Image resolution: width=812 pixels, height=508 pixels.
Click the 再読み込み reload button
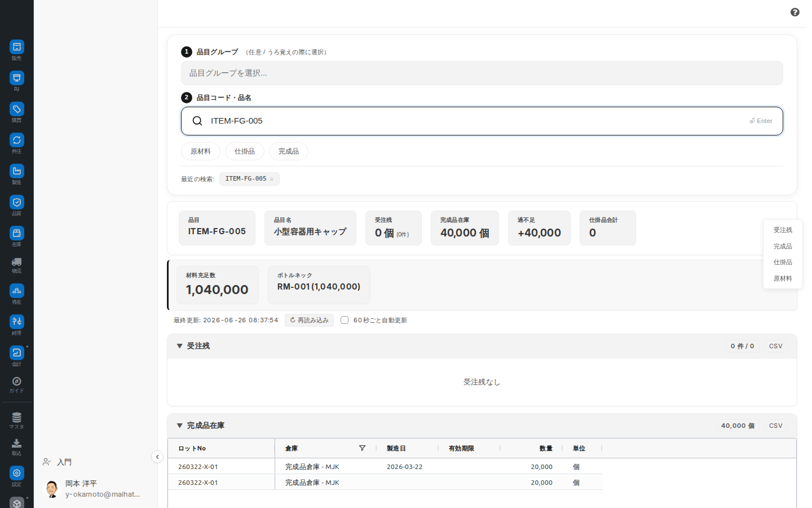pyautogui.click(x=309, y=320)
